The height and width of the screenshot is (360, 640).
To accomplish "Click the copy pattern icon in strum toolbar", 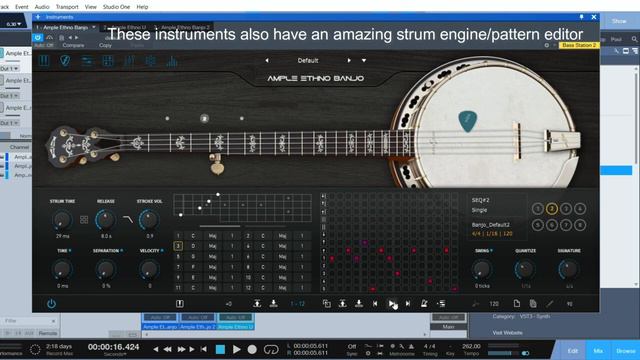I will coord(327,304).
